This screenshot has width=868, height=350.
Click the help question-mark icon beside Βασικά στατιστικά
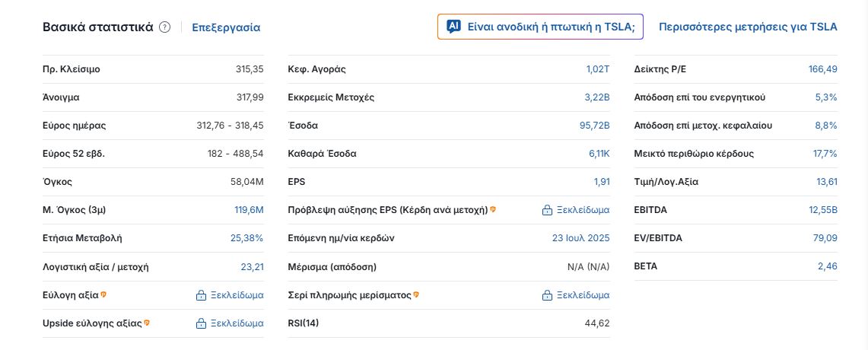(x=164, y=27)
